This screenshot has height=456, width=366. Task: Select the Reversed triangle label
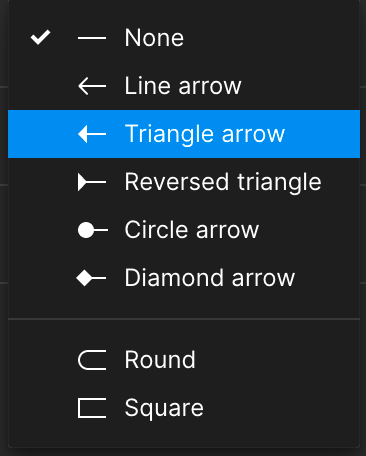coord(223,182)
